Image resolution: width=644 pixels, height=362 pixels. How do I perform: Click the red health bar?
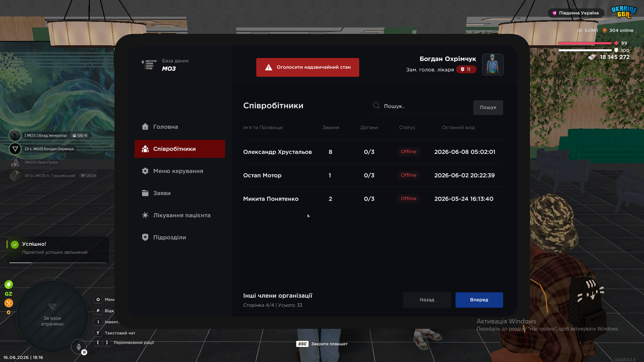585,43
